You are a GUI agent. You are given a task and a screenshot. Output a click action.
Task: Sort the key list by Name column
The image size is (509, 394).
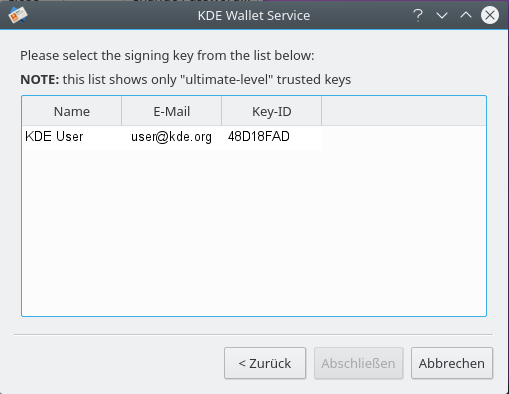coord(72,111)
